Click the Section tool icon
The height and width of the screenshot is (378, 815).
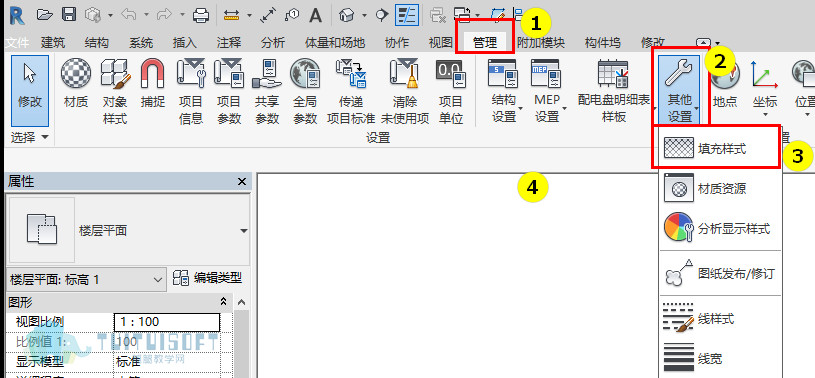pos(383,16)
